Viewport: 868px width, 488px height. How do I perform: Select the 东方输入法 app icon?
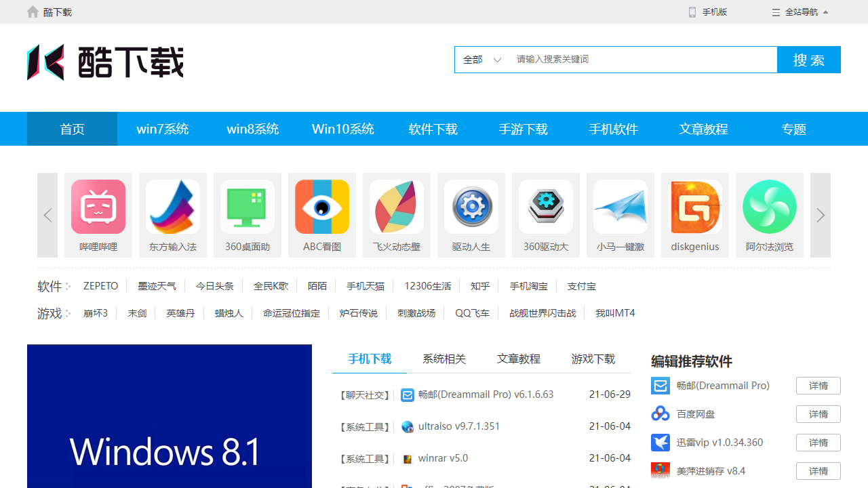(173, 207)
